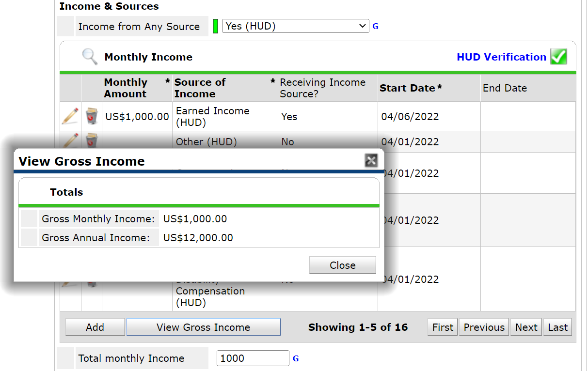This screenshot has height=371, width=588.
Task: Delete the Earned Income row using the trash icon
Action: [x=91, y=116]
